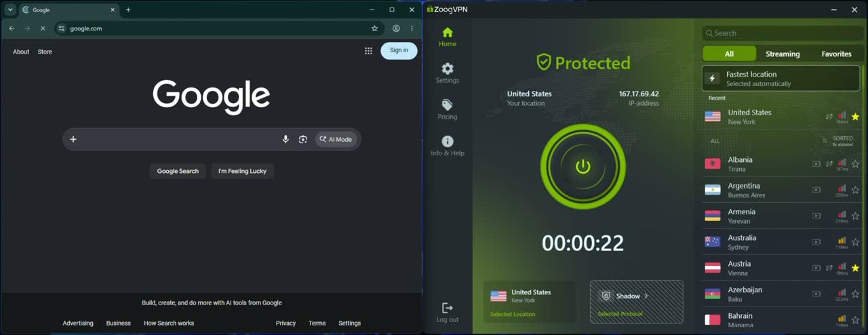
Task: Click Albania's streaming indicator icon
Action: pyautogui.click(x=816, y=164)
